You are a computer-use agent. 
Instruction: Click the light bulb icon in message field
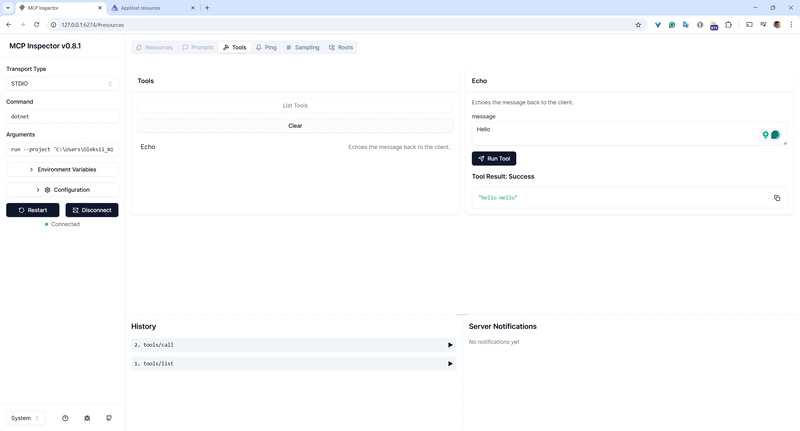coord(765,135)
